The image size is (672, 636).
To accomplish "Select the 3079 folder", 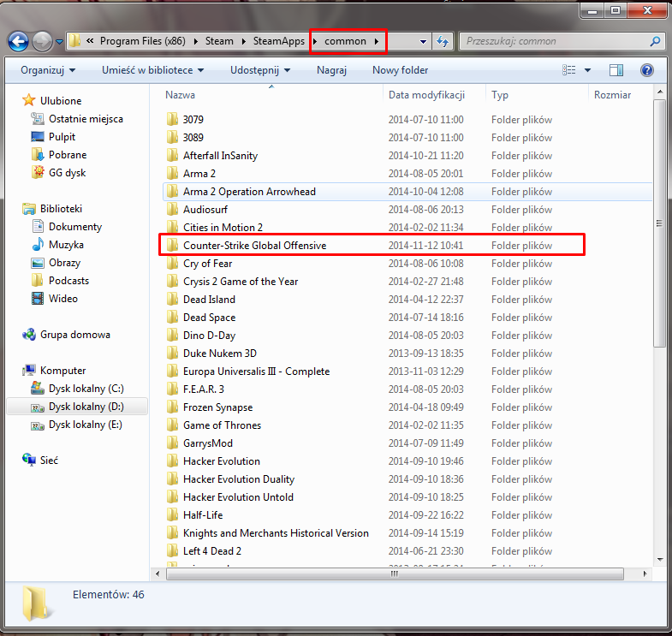I will tap(193, 120).
